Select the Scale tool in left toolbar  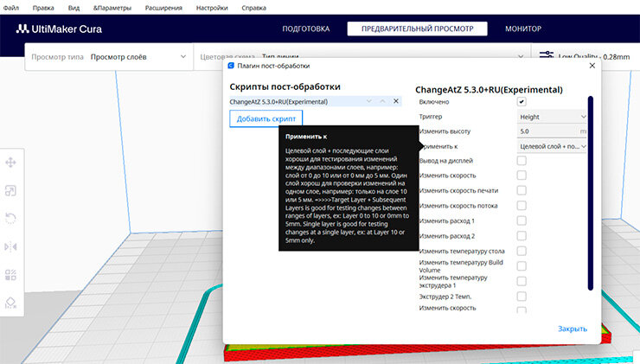pos(10,190)
